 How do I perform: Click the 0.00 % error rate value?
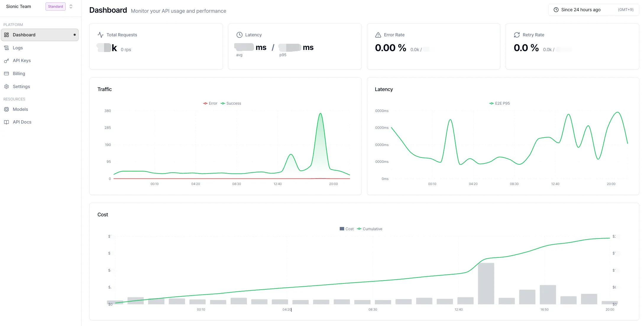(391, 48)
